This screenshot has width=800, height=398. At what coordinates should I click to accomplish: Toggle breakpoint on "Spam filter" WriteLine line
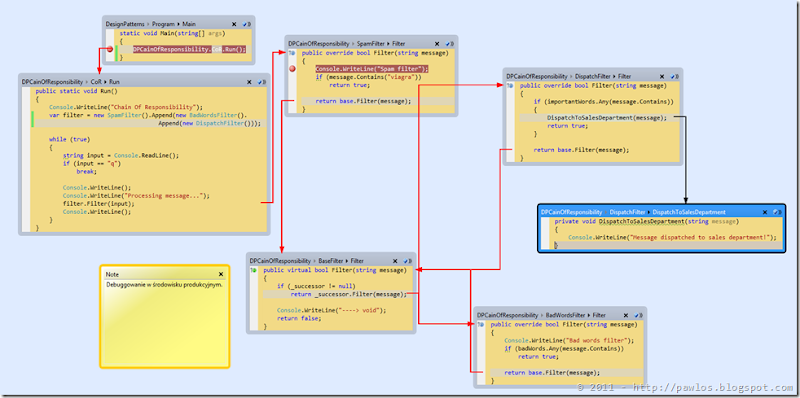point(292,69)
